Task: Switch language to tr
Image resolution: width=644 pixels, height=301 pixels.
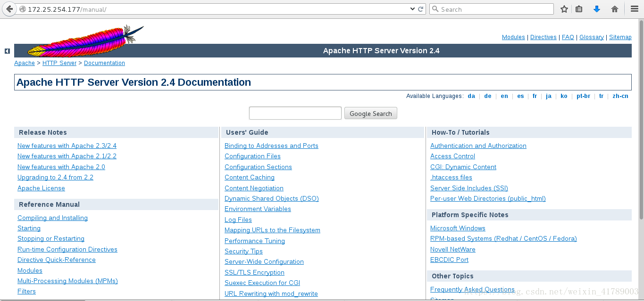Action: 602,96
